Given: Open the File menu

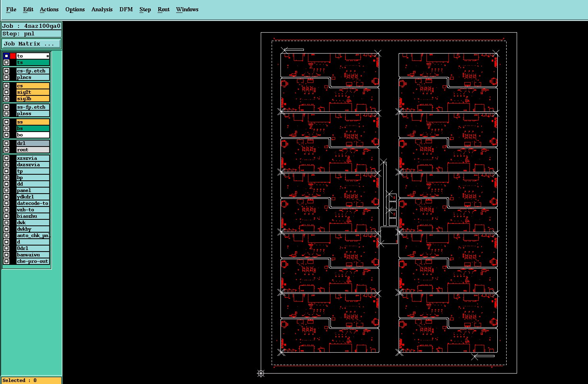Looking at the screenshot, I should (x=11, y=9).
